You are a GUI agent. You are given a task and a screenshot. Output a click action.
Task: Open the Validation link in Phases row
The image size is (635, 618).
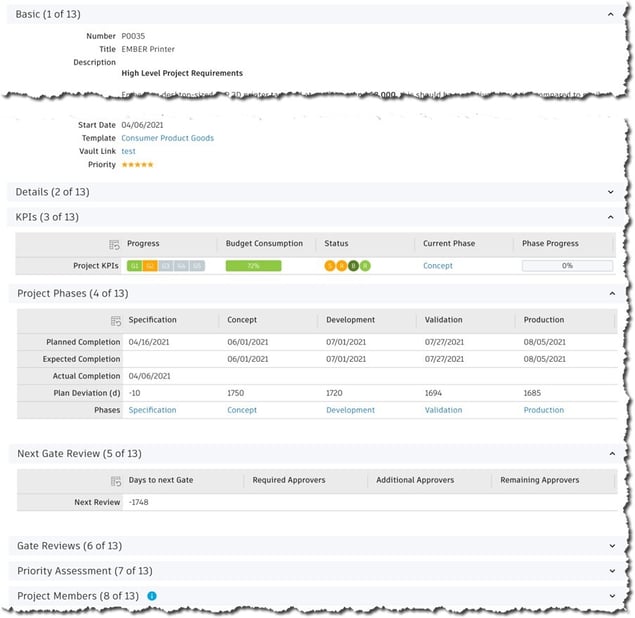pos(443,410)
